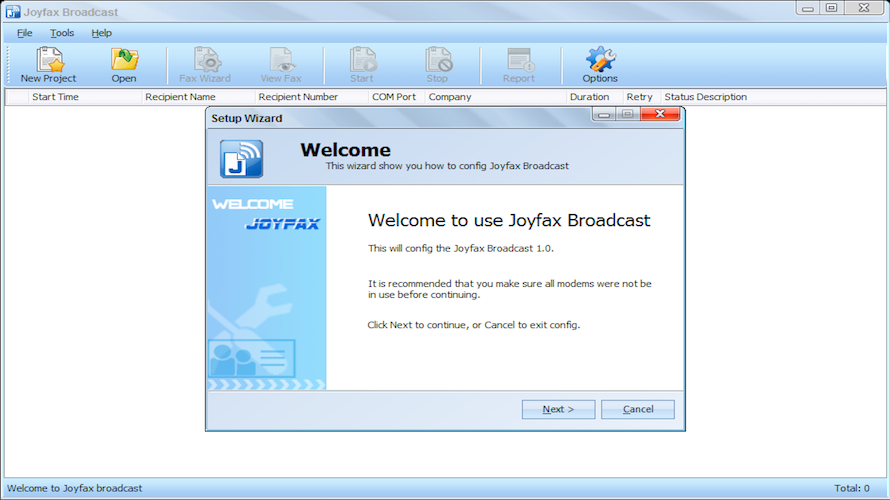Open the Help menu
Image resolution: width=890 pixels, height=500 pixels.
coord(102,33)
